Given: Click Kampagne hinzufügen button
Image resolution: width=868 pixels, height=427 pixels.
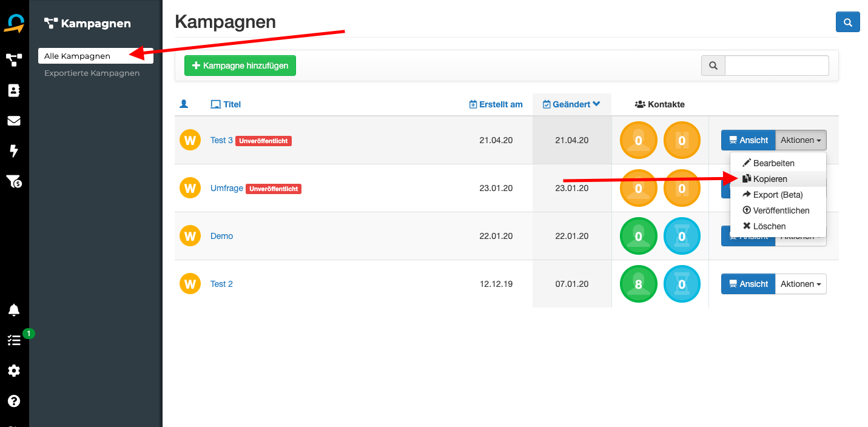Looking at the screenshot, I should point(240,66).
